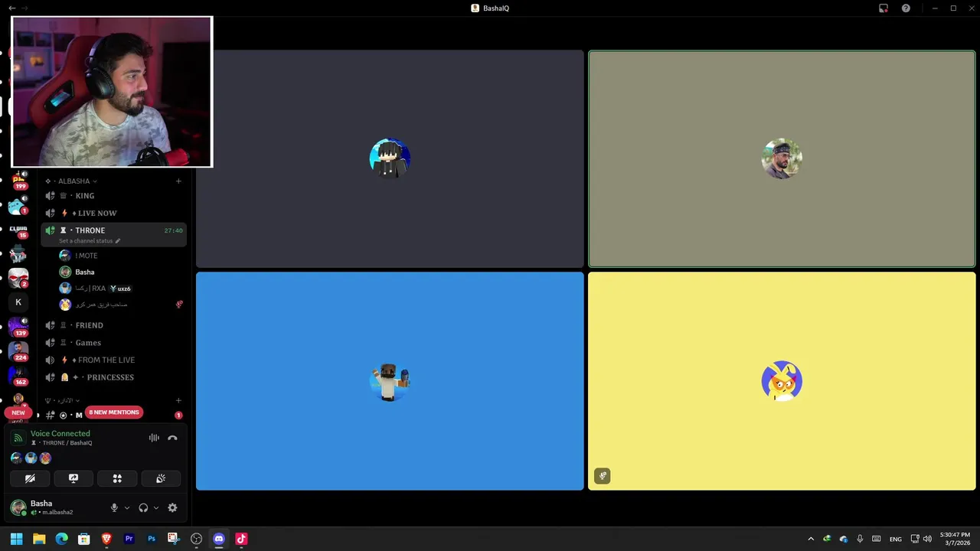
Task: Collapse the Arabic-named category header
Action: pos(62,400)
